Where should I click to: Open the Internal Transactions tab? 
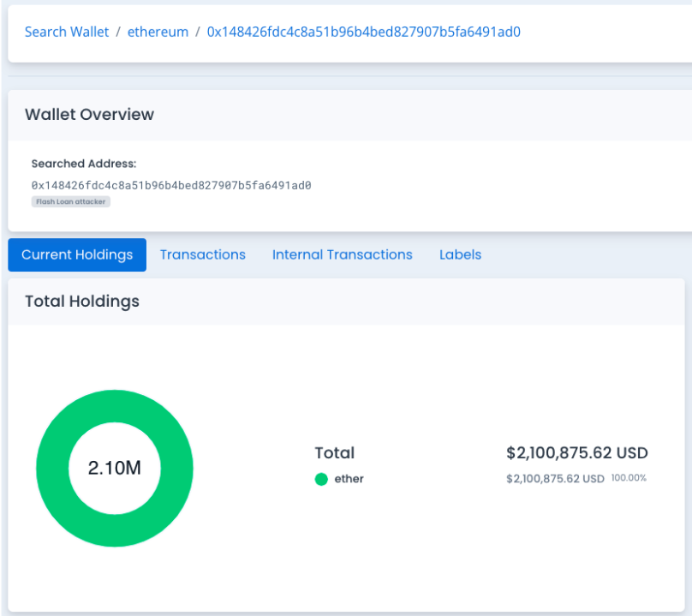342,254
